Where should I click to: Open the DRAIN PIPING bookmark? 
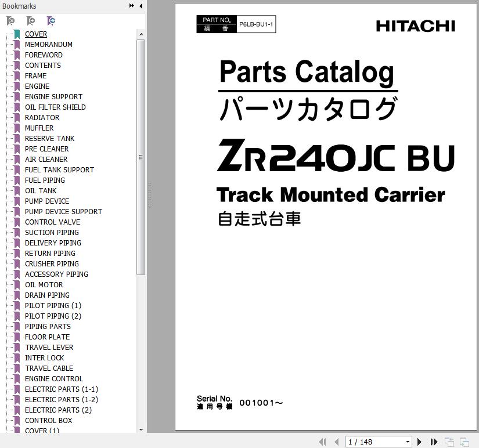48,295
